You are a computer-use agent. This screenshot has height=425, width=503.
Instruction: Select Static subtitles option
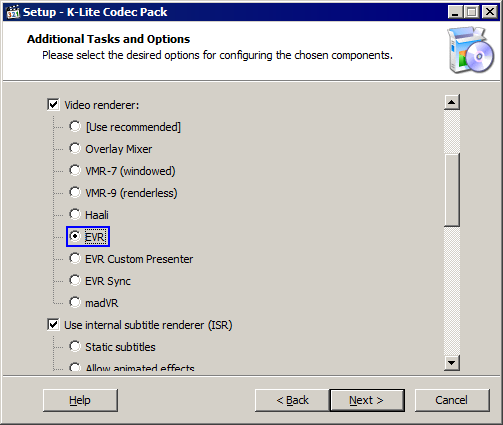(x=75, y=347)
